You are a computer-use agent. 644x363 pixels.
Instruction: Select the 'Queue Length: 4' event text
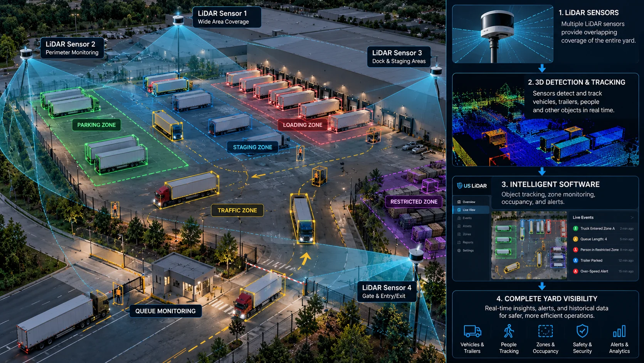coord(594,239)
